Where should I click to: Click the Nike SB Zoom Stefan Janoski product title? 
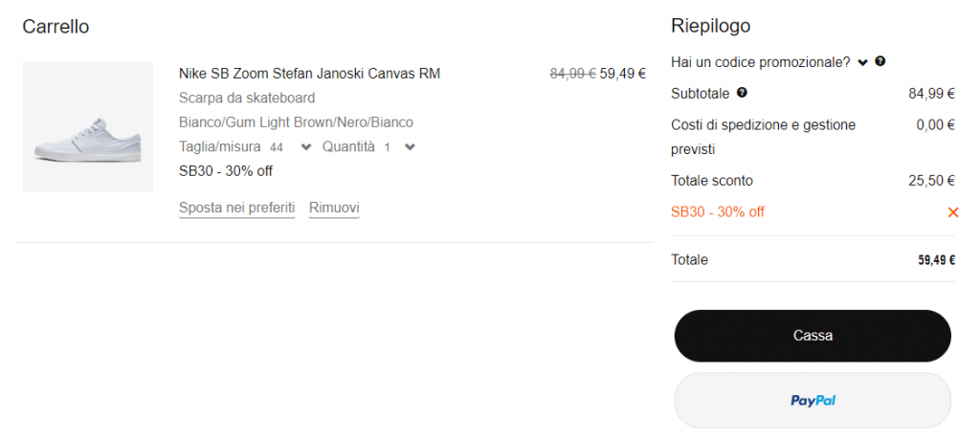point(309,74)
